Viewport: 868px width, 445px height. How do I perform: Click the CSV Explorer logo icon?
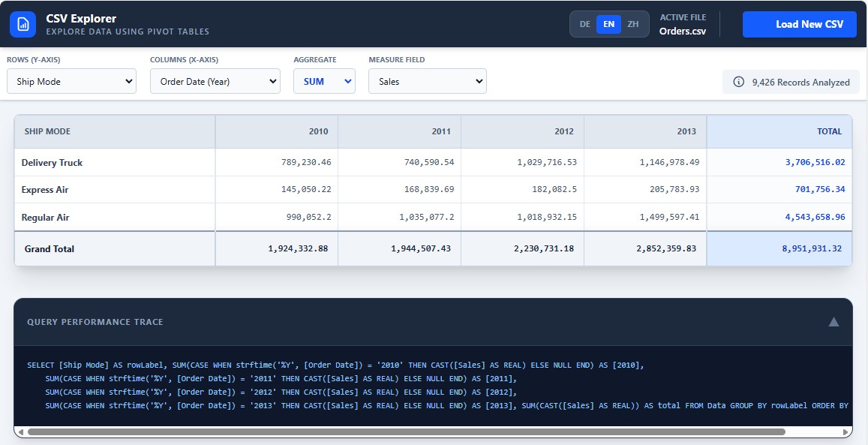click(x=23, y=24)
